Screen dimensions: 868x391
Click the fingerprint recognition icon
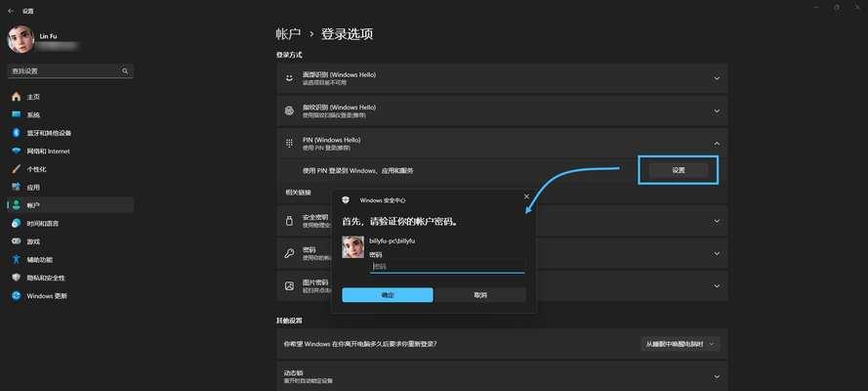tap(289, 110)
